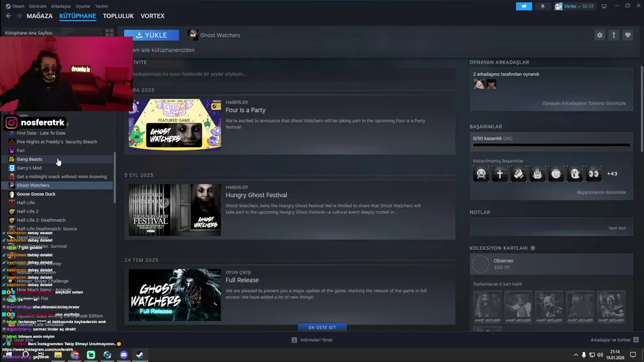Screen dimensions: 644x362
Task: Click the Steam taskbar icon
Action: pos(140,355)
